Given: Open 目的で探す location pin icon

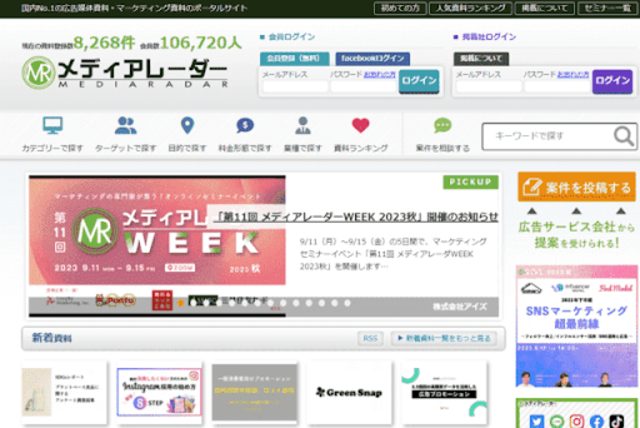Looking at the screenshot, I should (187, 125).
